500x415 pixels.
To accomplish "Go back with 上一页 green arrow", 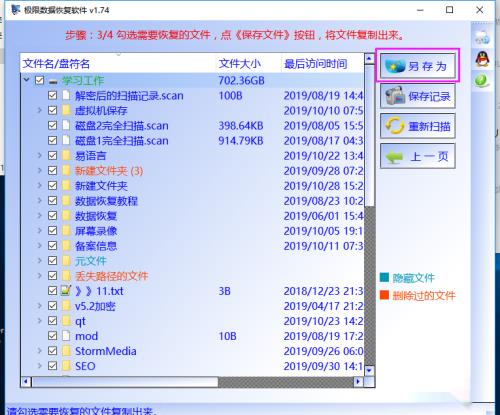I will (418, 156).
